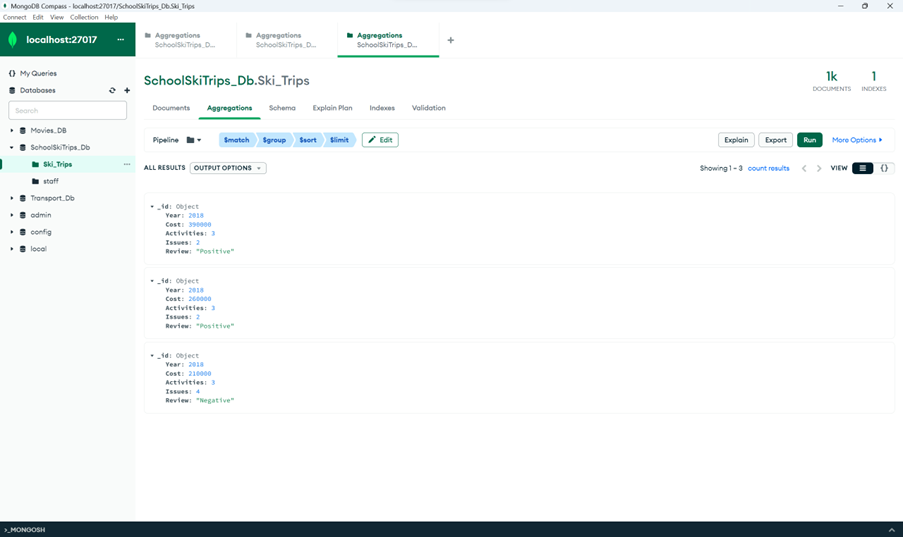Focus the database search field

click(67, 111)
